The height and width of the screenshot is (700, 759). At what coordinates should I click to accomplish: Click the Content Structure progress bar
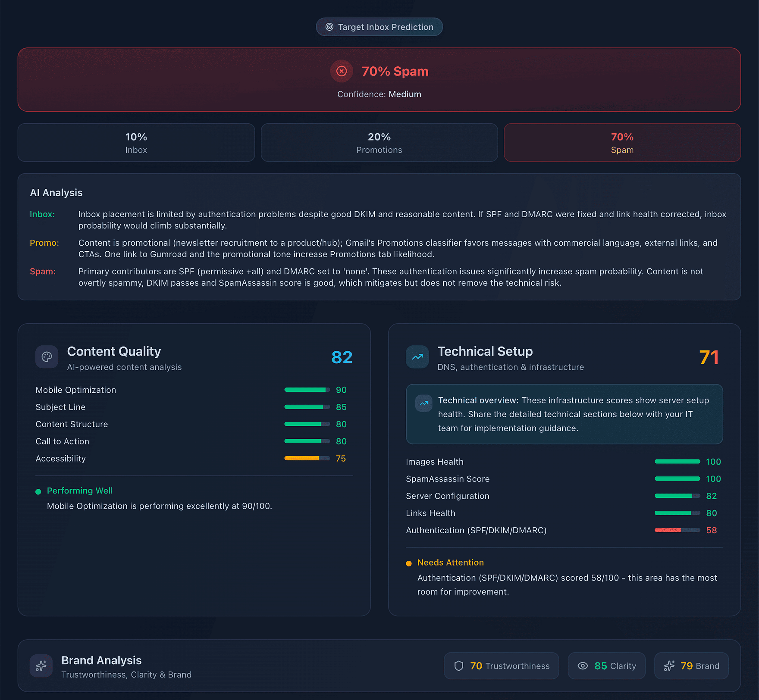307,424
